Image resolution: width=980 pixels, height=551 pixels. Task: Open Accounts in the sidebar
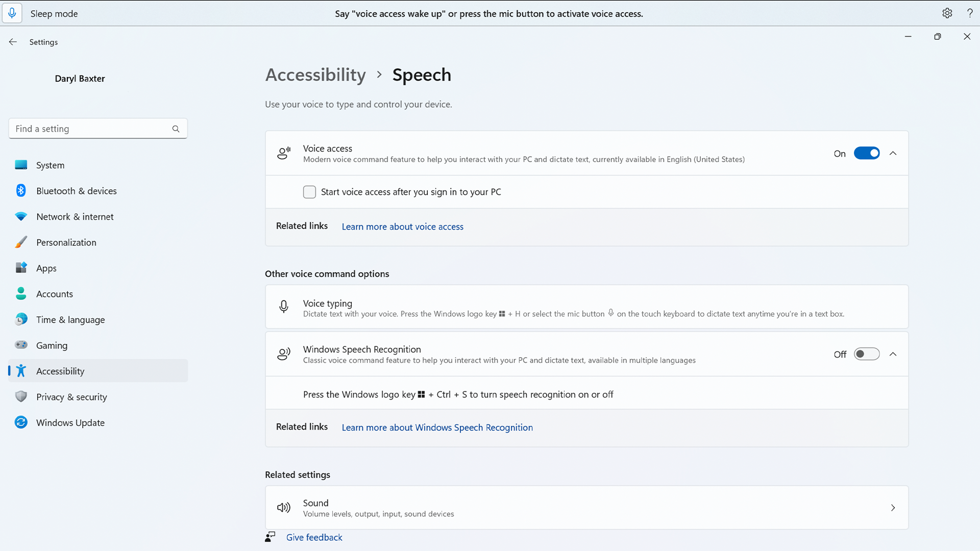[x=98, y=294]
